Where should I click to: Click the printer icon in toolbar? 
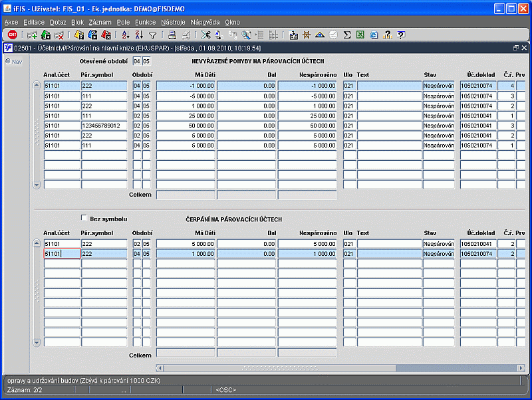172,35
